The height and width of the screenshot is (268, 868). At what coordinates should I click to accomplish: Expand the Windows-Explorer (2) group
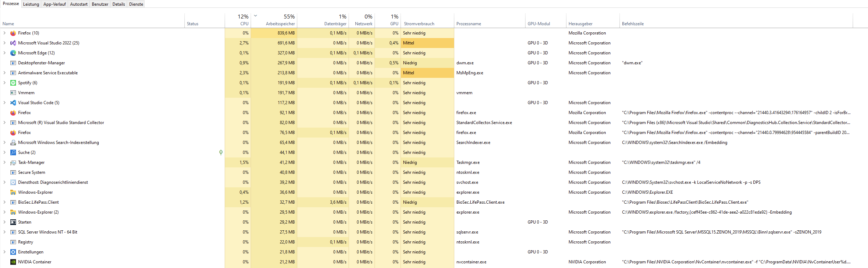4,212
